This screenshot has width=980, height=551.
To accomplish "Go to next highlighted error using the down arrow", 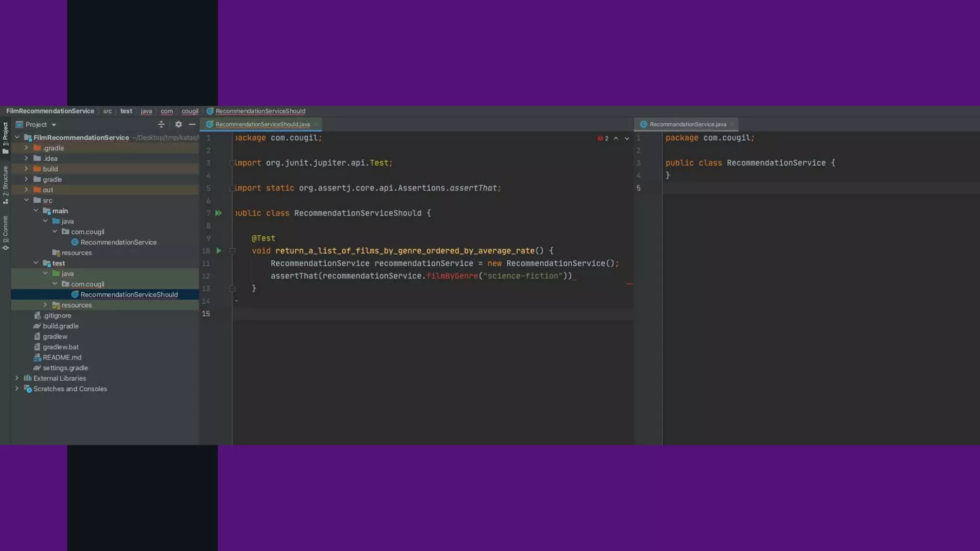I will coord(627,138).
